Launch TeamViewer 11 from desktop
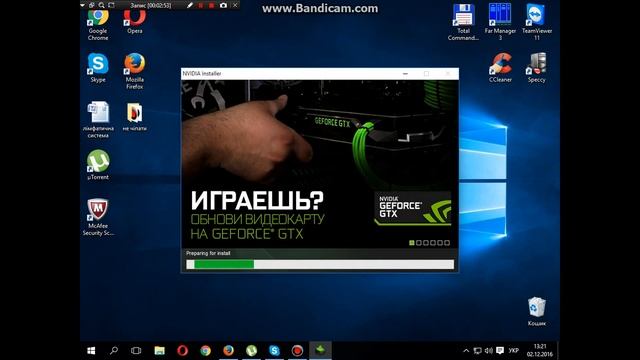The image size is (640, 360). [x=537, y=22]
